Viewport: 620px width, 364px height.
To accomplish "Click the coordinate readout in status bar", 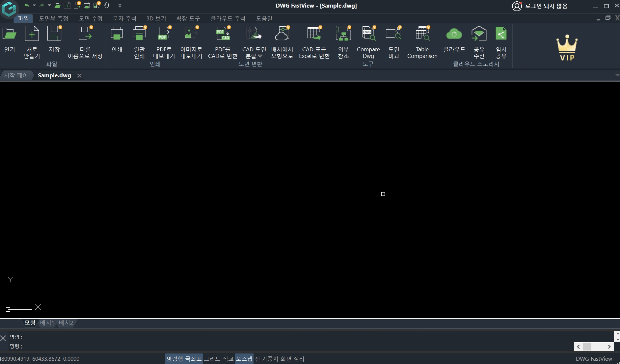I will (40, 359).
